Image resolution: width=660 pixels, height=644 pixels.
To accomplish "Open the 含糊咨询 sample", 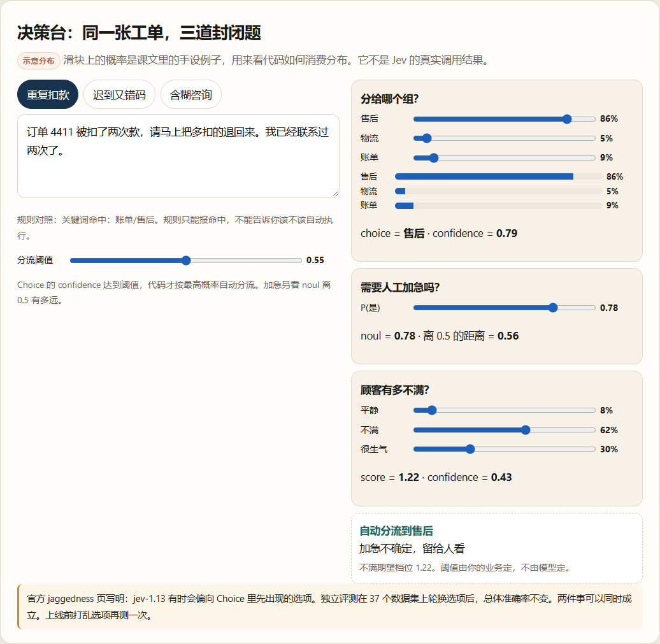I will (x=190, y=94).
